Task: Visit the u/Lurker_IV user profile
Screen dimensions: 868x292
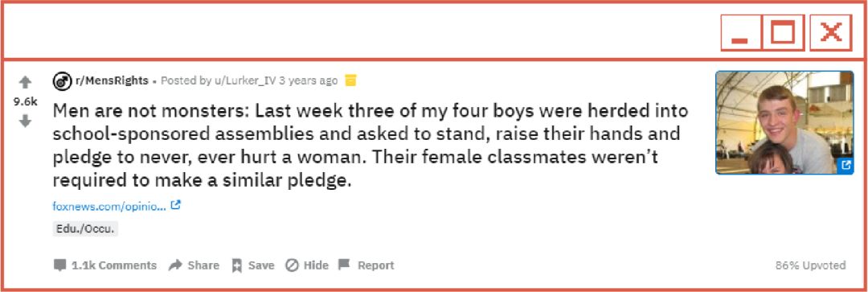Action: click(x=246, y=81)
